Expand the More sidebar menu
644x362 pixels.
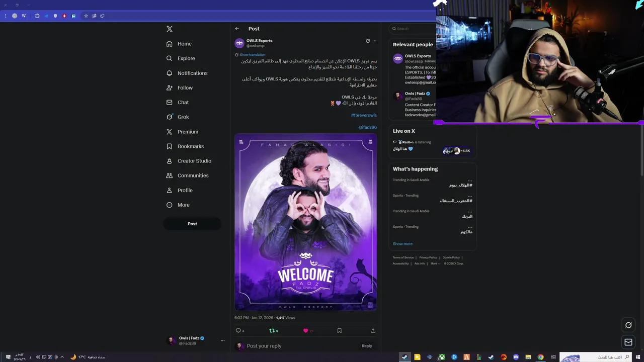point(178,205)
